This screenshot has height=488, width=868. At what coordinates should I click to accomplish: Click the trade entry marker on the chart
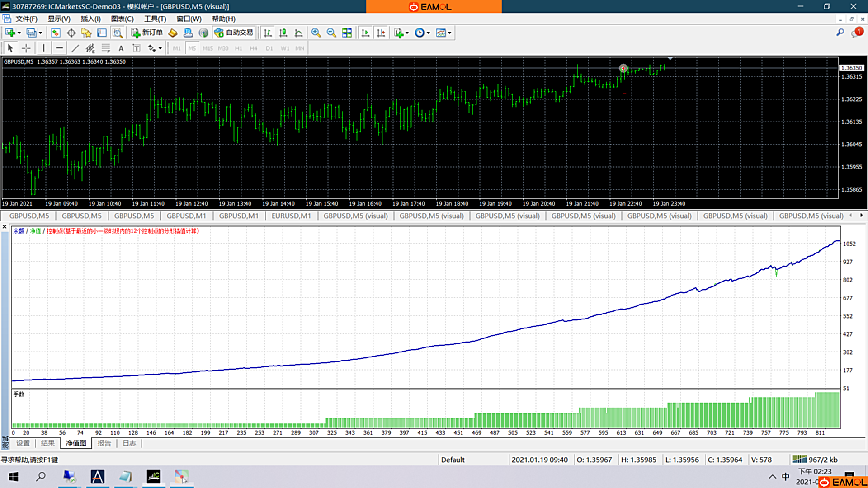tap(623, 69)
